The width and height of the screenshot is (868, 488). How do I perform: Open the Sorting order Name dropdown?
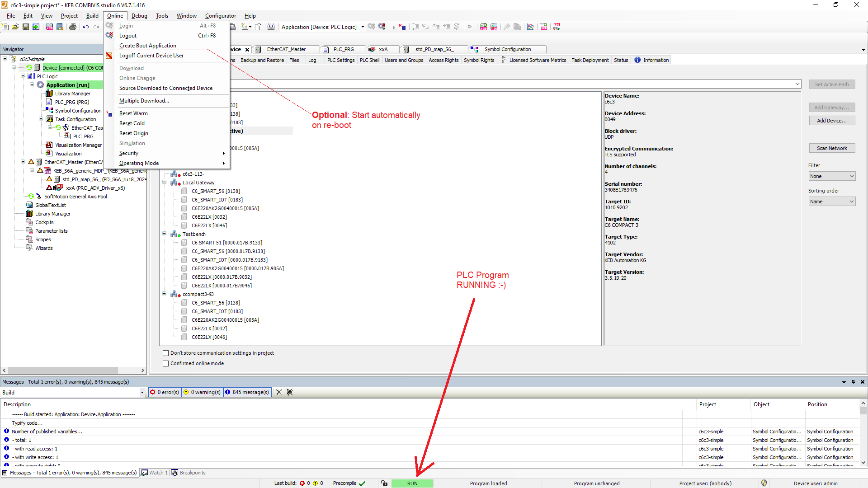(831, 202)
